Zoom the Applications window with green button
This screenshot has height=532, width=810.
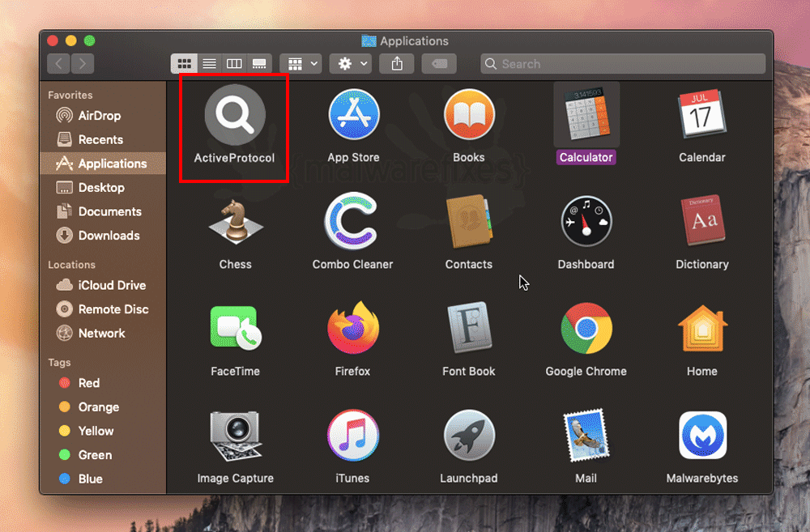pos(89,40)
